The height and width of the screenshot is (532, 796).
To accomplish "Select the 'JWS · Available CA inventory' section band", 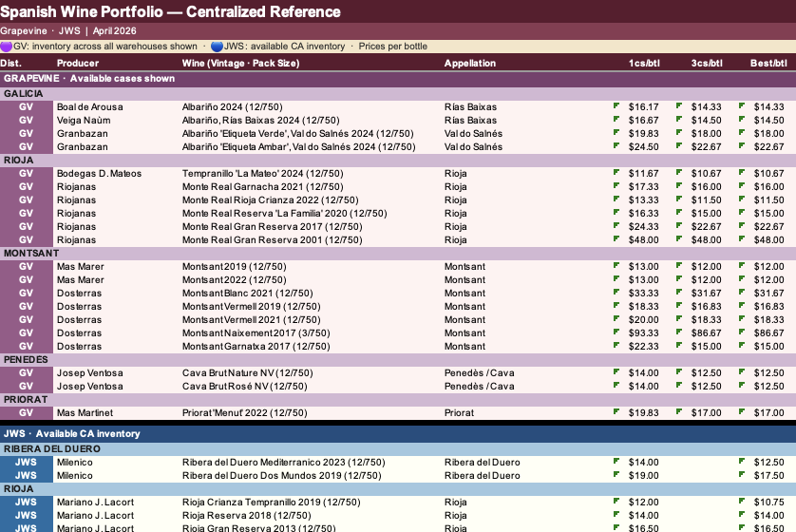I will tap(398, 433).
